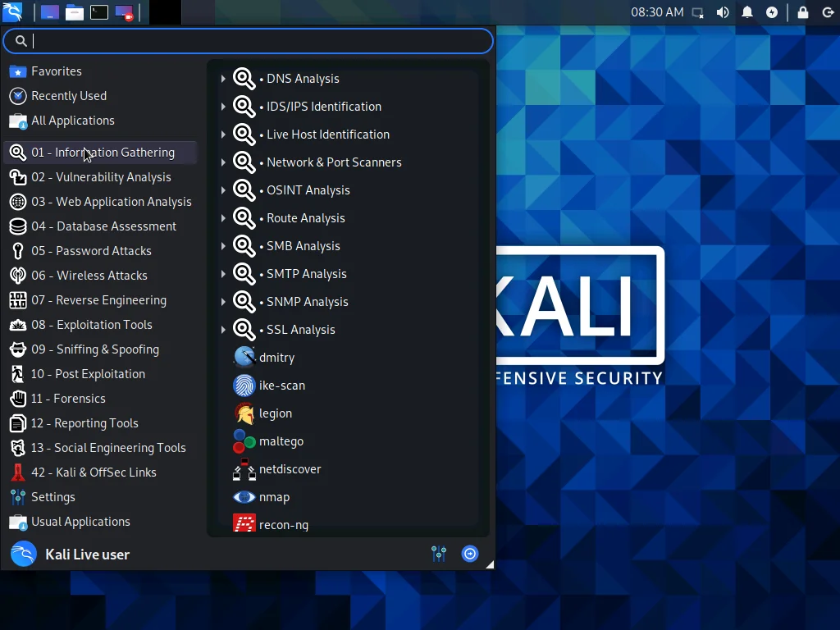Click the 11 - Forensics hand icon
The height and width of the screenshot is (630, 840).
[18, 399]
